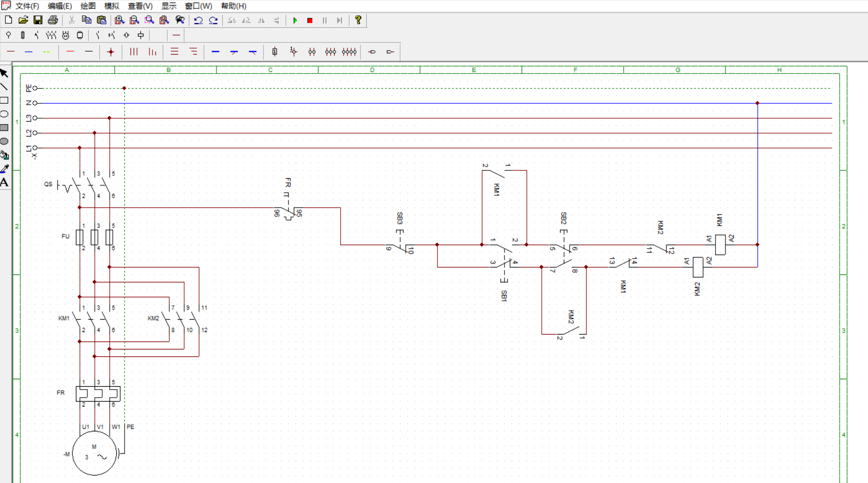Choose the paint bucket fill tool
Screen dimensions: 868x483
pos(4,155)
